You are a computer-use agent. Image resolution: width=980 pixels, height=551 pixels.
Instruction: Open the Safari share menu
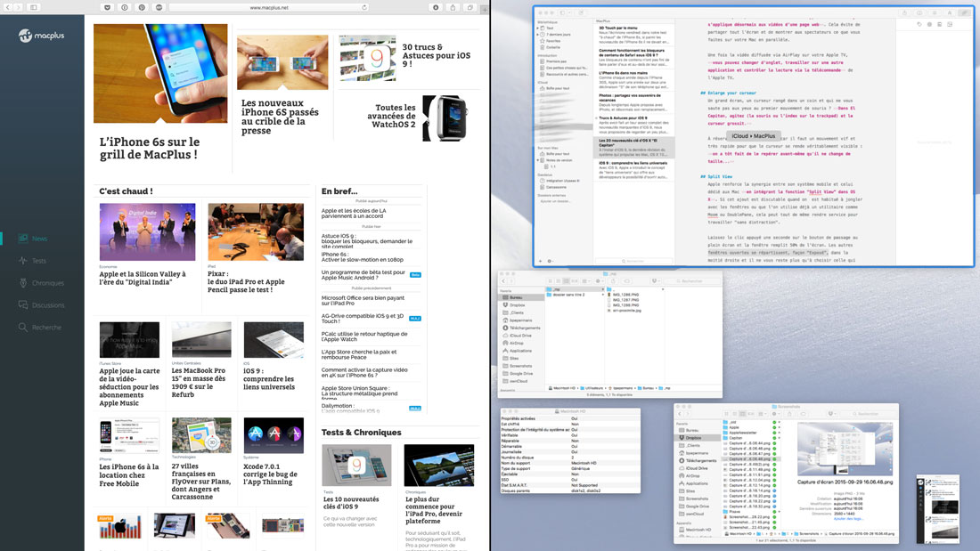[453, 7]
